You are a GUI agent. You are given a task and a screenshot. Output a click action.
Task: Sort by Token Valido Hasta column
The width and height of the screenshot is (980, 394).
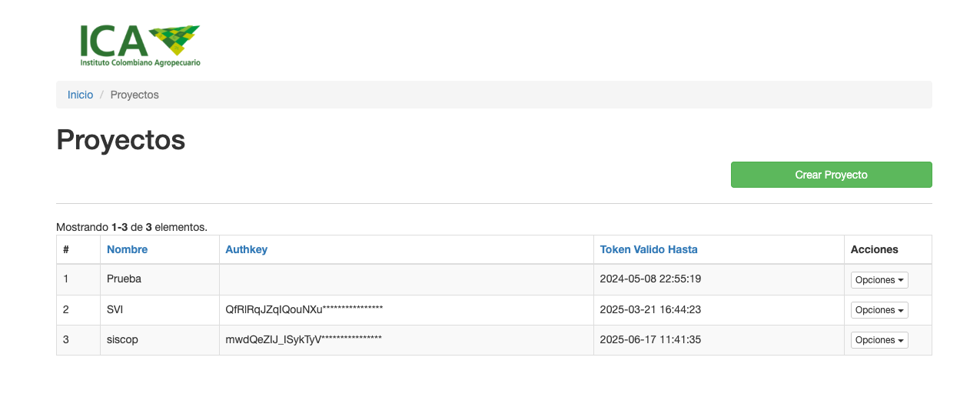[x=648, y=249]
